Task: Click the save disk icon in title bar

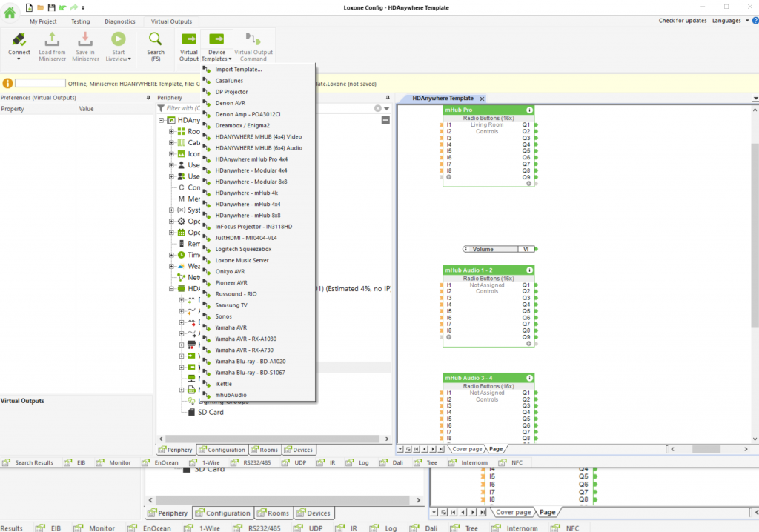Action: pyautogui.click(x=51, y=7)
